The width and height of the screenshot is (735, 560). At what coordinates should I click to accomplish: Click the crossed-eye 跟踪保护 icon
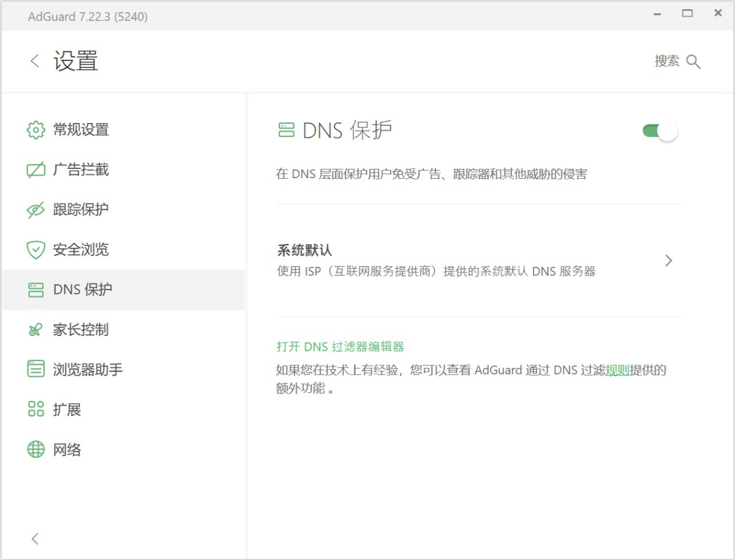pyautogui.click(x=36, y=210)
